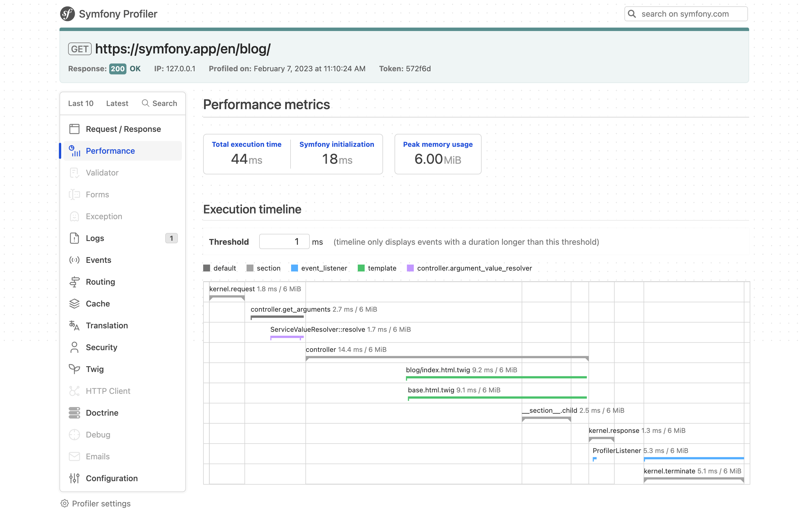Click the controller 14.4 ms timeline bar

pos(447,357)
